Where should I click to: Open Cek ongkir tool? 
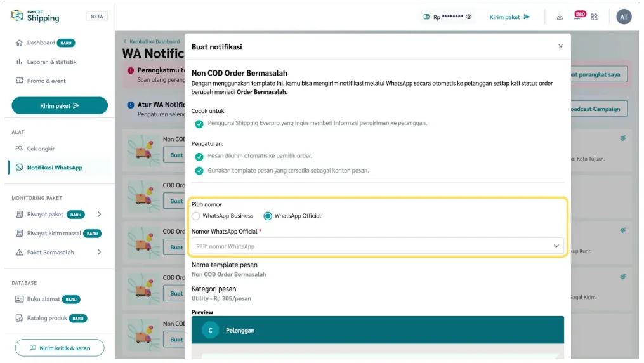pos(41,148)
